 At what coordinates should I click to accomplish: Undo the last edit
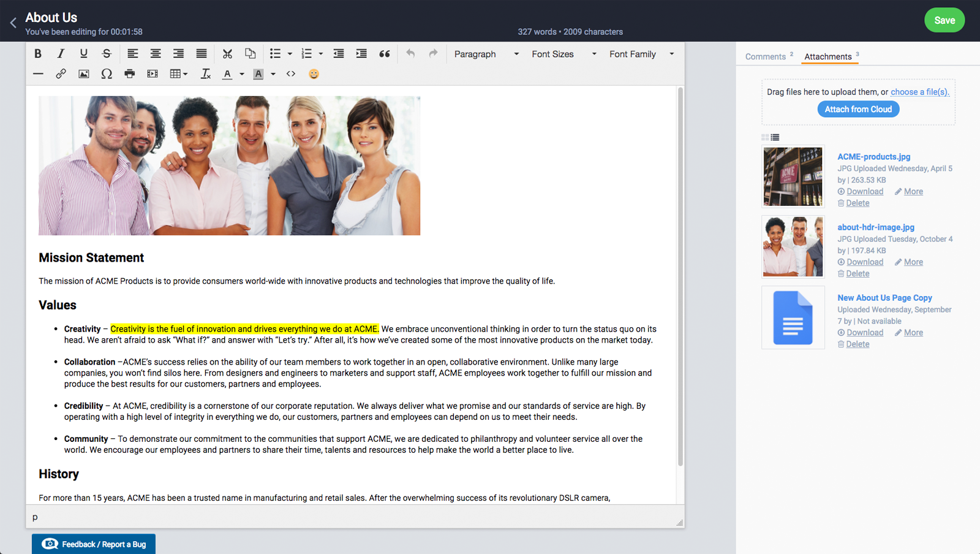coord(410,54)
